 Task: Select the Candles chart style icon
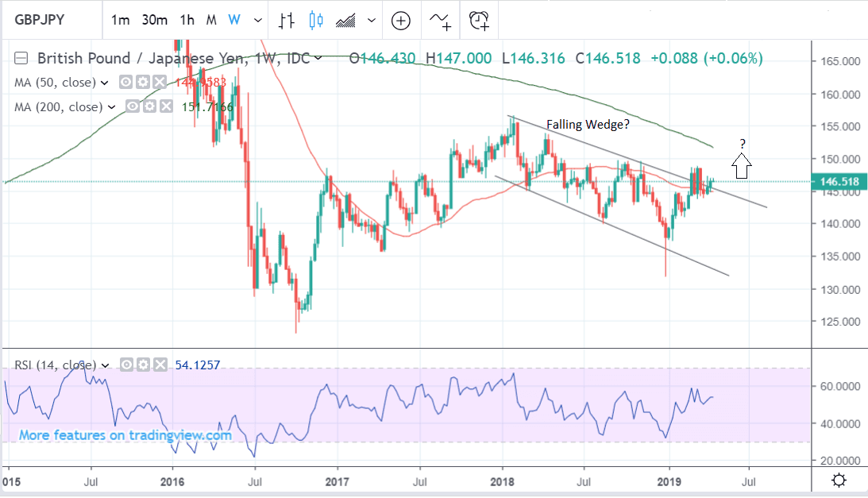coord(316,21)
